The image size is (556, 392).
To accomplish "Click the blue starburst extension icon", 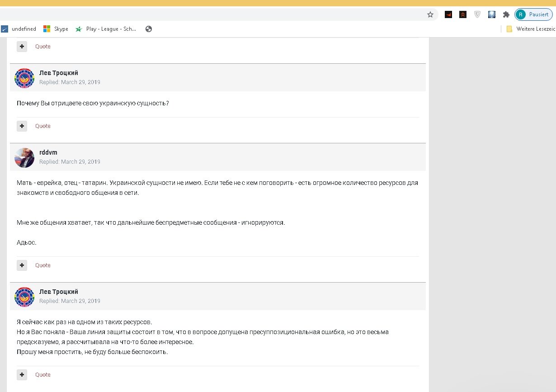I will pos(492,14).
